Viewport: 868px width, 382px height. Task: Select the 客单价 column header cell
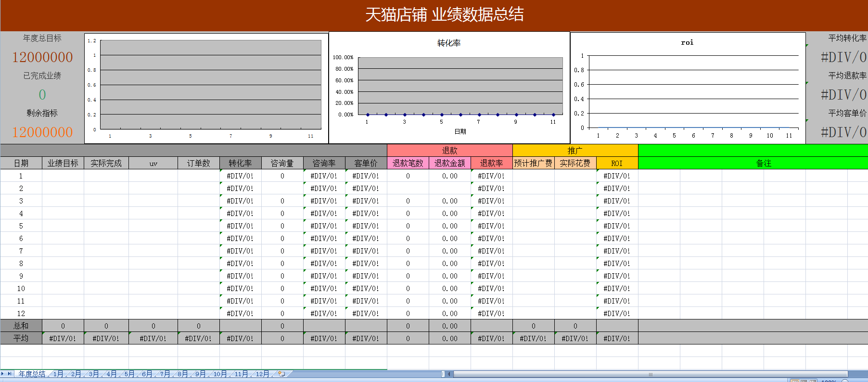point(366,163)
